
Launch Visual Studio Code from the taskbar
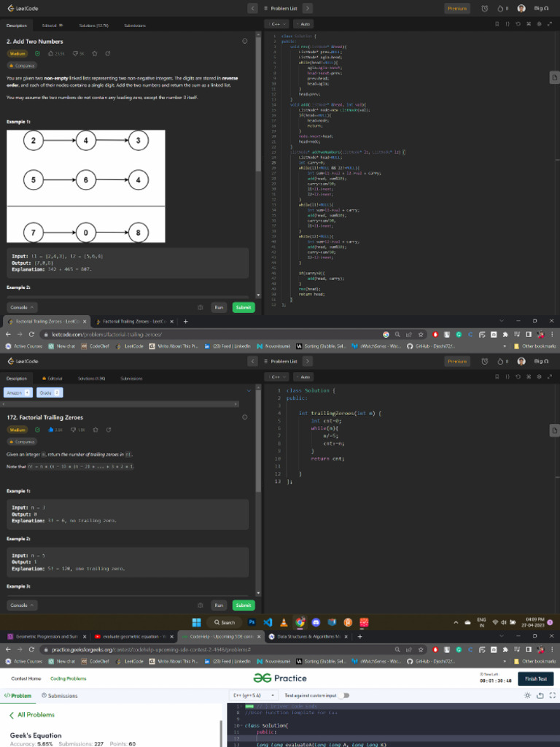tap(268, 622)
